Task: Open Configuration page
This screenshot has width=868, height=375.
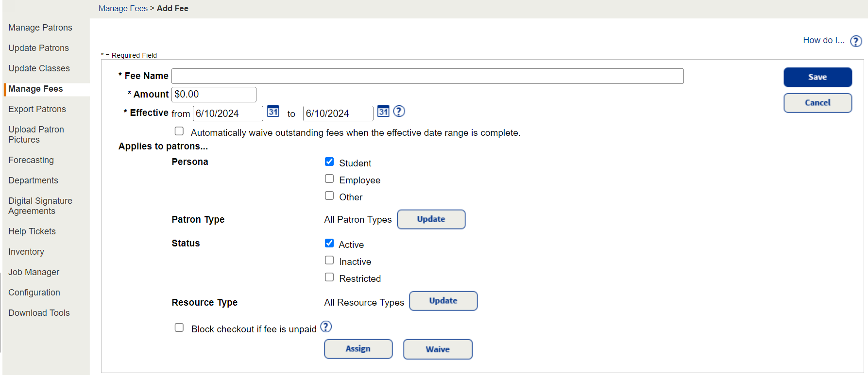Action: (34, 293)
